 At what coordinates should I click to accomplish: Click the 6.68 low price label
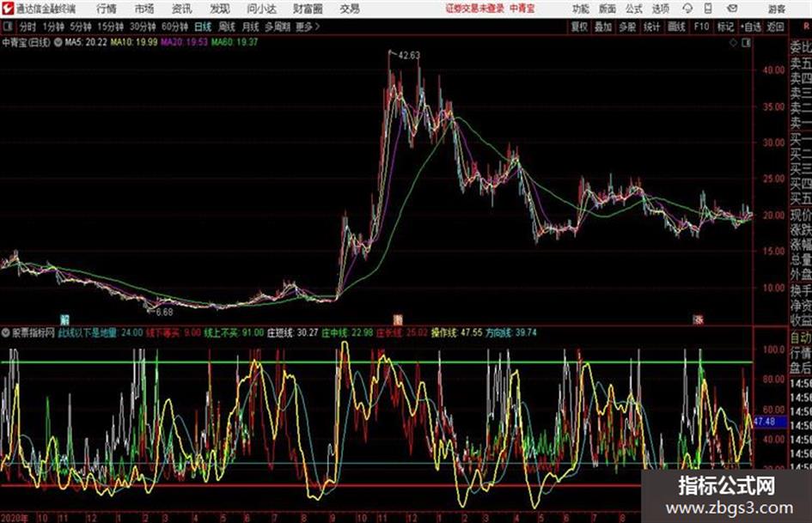click(x=164, y=312)
